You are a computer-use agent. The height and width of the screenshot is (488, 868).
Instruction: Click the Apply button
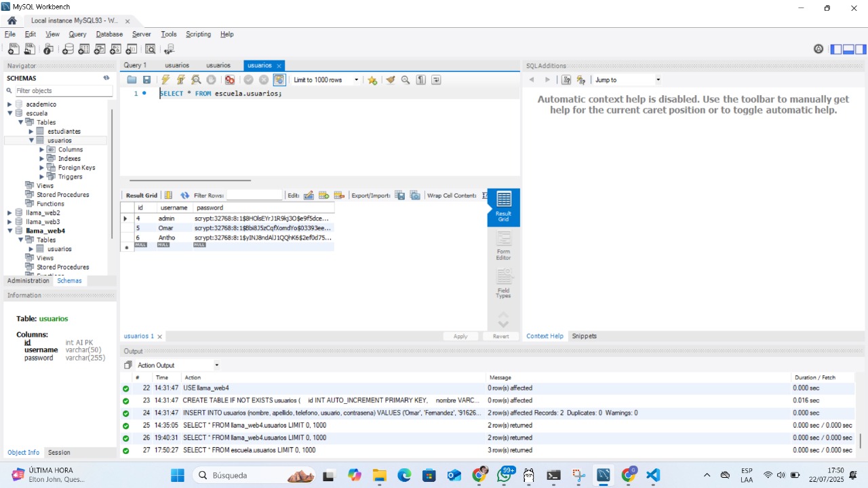point(460,336)
